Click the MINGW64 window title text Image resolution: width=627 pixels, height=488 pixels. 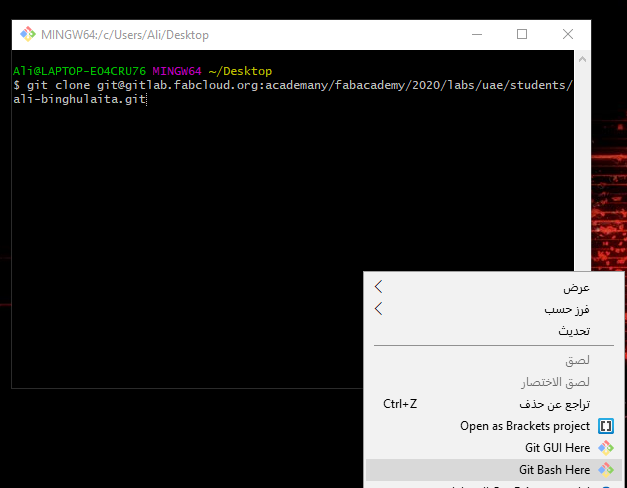click(x=125, y=34)
